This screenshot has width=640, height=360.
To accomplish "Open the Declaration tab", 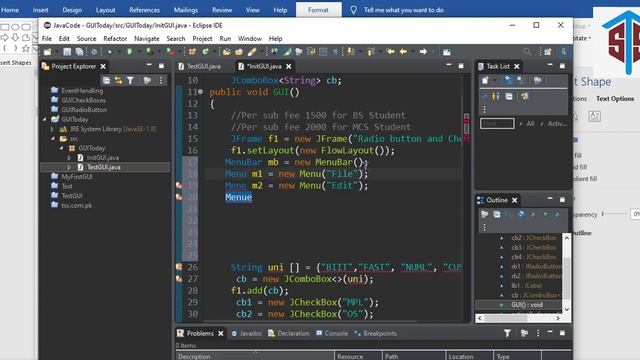I will [x=289, y=333].
